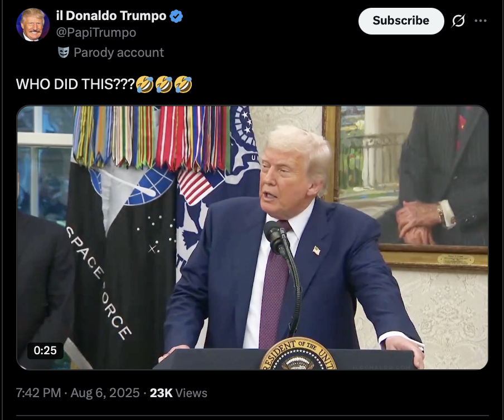Visit the @PapiTrumpo handle link

(96, 32)
